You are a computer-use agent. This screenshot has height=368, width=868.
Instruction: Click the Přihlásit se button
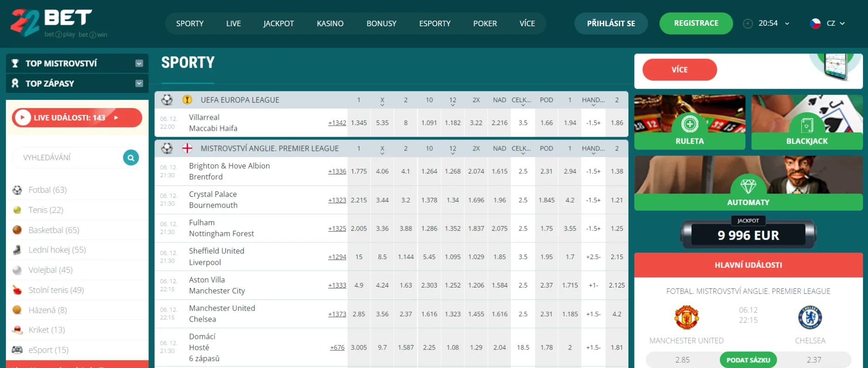611,23
